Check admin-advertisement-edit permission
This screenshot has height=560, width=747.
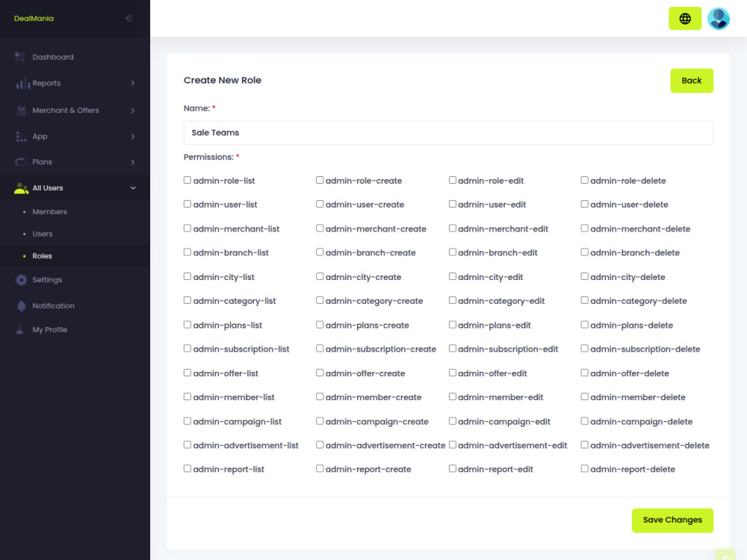pyautogui.click(x=452, y=444)
